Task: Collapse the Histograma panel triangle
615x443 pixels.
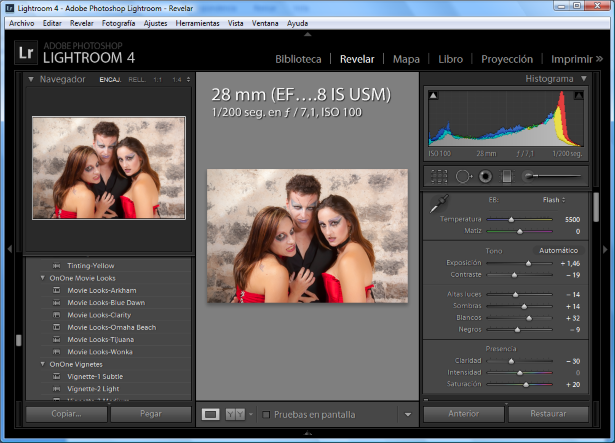Action: pyautogui.click(x=584, y=78)
